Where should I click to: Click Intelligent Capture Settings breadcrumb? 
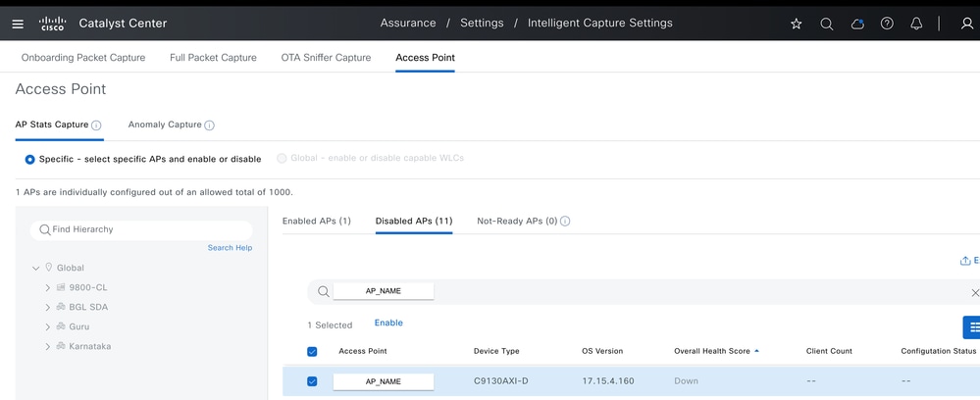tap(600, 24)
